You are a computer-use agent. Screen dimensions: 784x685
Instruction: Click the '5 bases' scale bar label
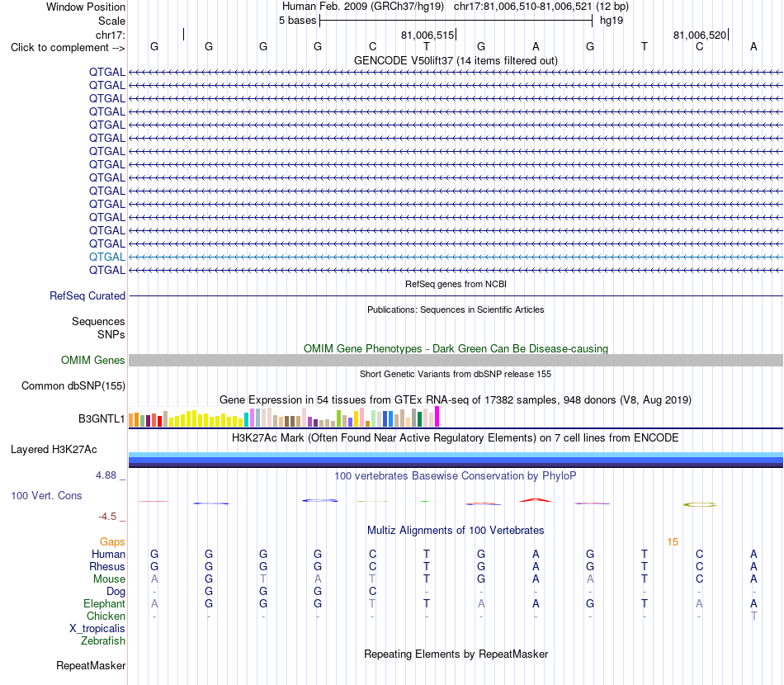[x=297, y=21]
